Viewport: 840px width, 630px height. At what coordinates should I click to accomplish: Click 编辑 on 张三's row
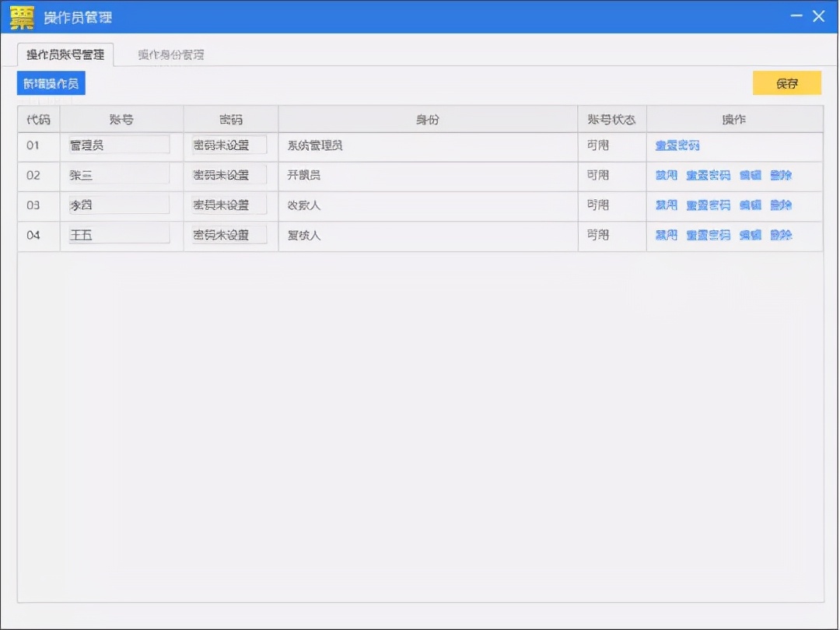(x=749, y=175)
